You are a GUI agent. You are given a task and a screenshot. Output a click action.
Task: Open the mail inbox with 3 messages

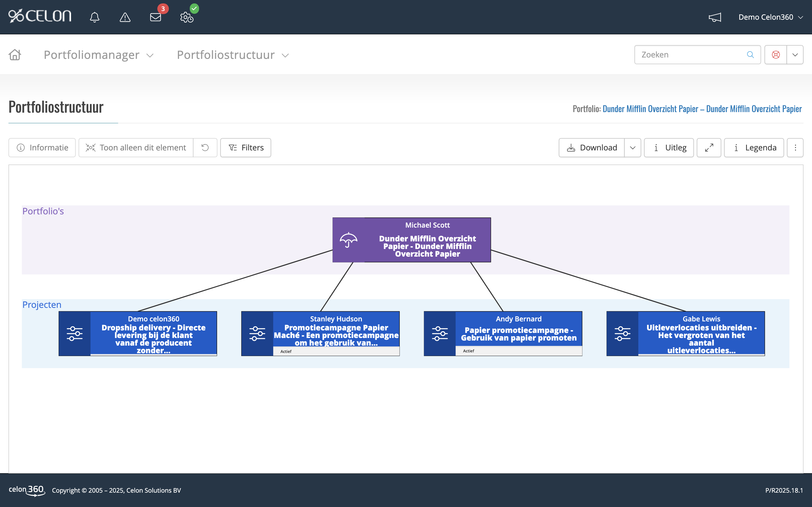tap(155, 17)
